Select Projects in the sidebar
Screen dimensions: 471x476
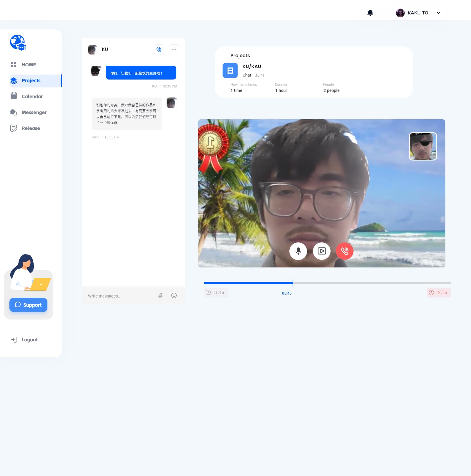tap(31, 81)
